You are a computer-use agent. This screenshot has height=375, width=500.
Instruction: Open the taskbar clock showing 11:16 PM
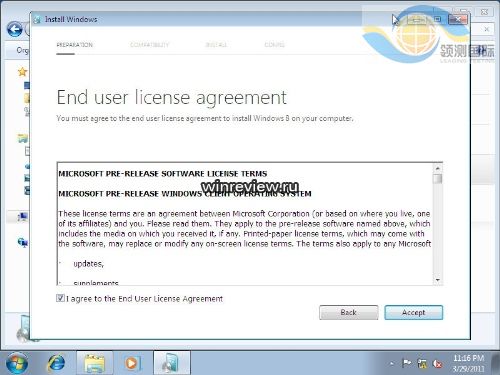click(x=469, y=363)
